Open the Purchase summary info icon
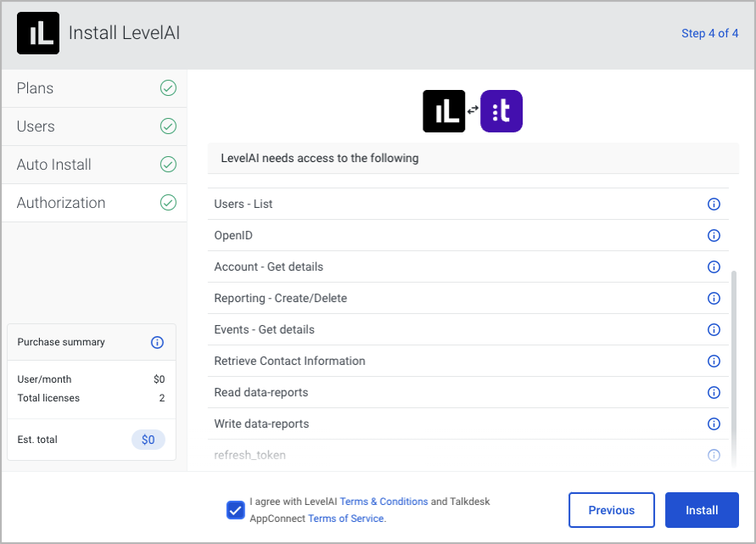This screenshot has width=756, height=544. point(157,342)
